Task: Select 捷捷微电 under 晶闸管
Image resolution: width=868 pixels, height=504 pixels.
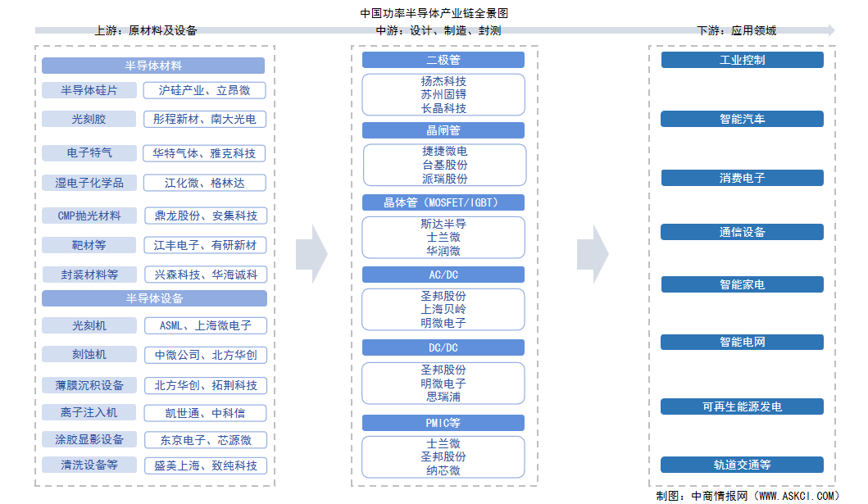Action: coord(444,151)
